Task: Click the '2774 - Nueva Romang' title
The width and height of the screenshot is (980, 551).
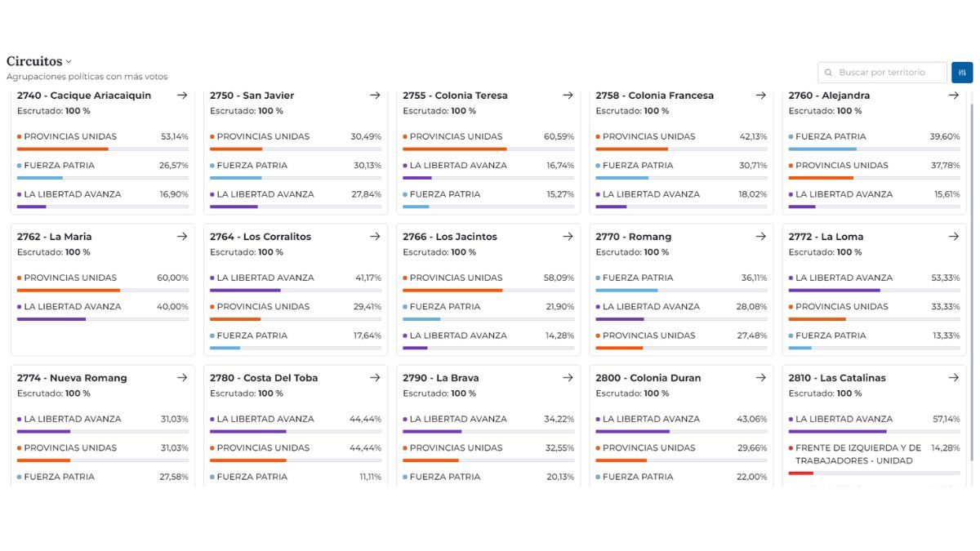Action: (72, 378)
